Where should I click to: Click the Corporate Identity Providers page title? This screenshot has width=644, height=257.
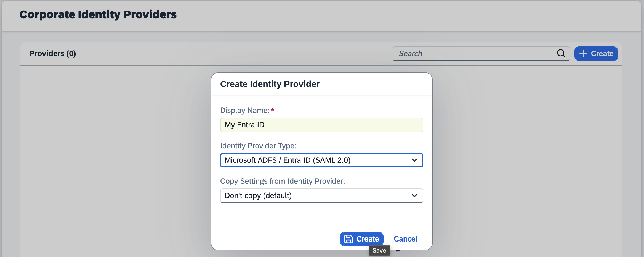pos(98,14)
